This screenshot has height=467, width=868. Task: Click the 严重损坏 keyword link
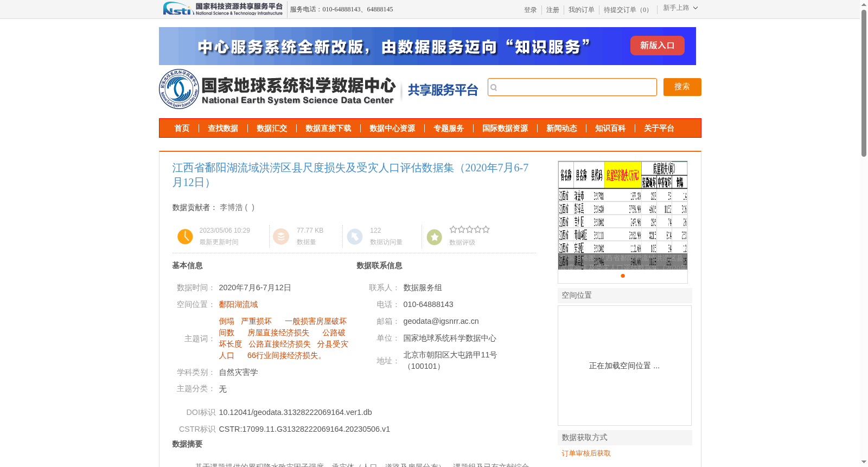coord(256,321)
